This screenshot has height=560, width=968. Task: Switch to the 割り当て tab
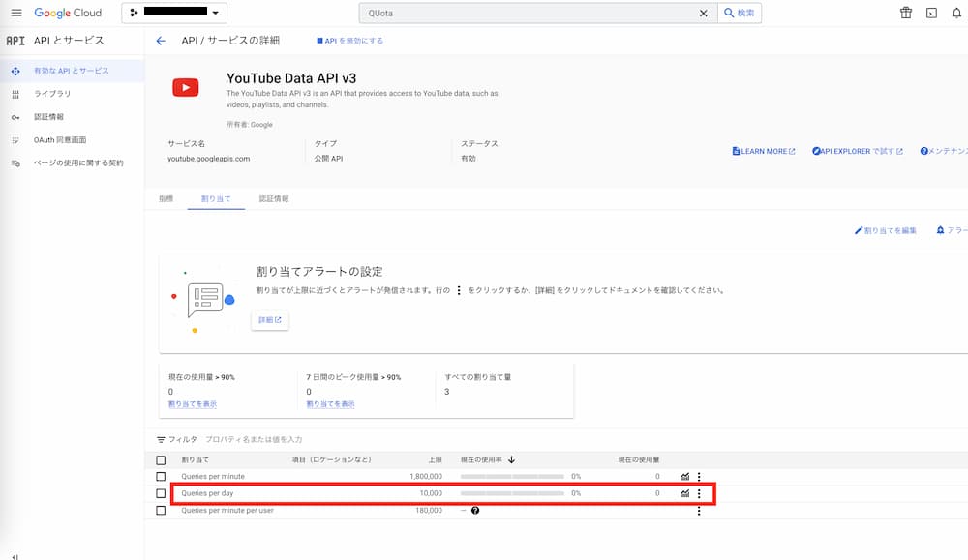pos(216,198)
